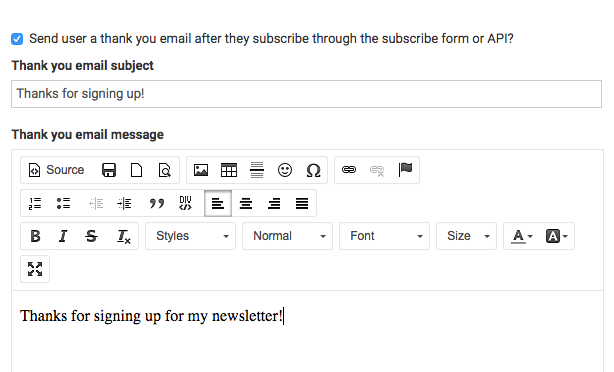This screenshot has width=614, height=372.
Task: Insert a table using the table icon
Action: (229, 170)
